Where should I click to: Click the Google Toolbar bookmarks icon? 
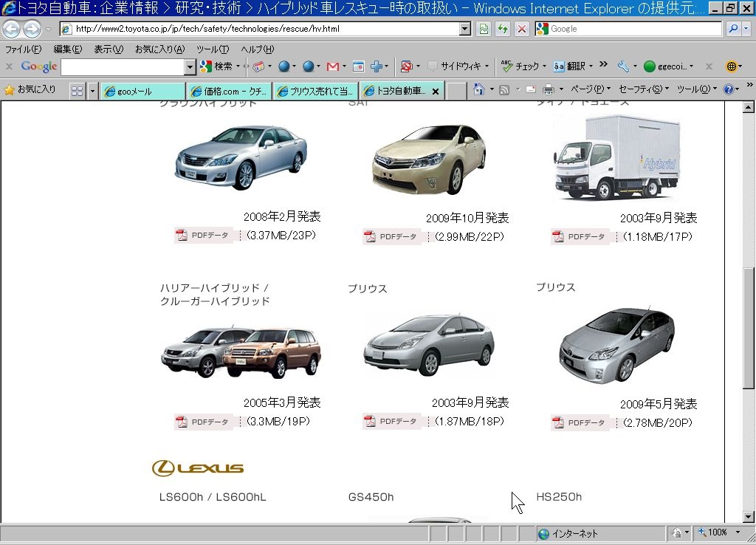pos(258,66)
